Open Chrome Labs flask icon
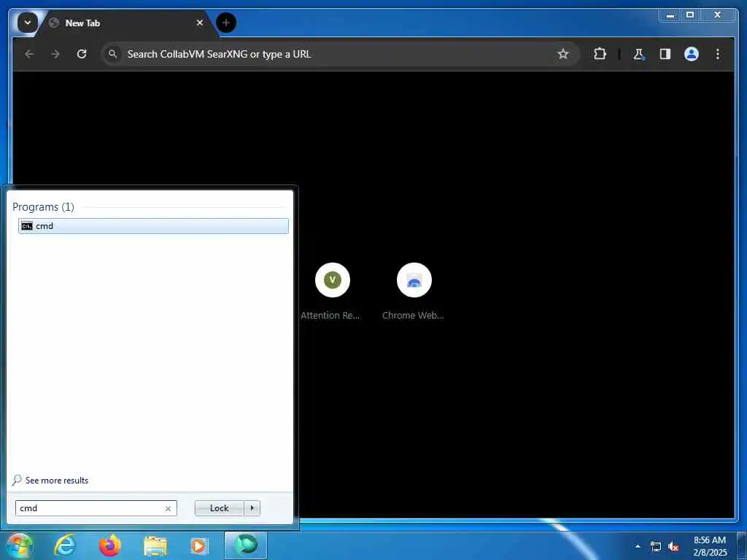Image resolution: width=747 pixels, height=560 pixels. tap(639, 54)
